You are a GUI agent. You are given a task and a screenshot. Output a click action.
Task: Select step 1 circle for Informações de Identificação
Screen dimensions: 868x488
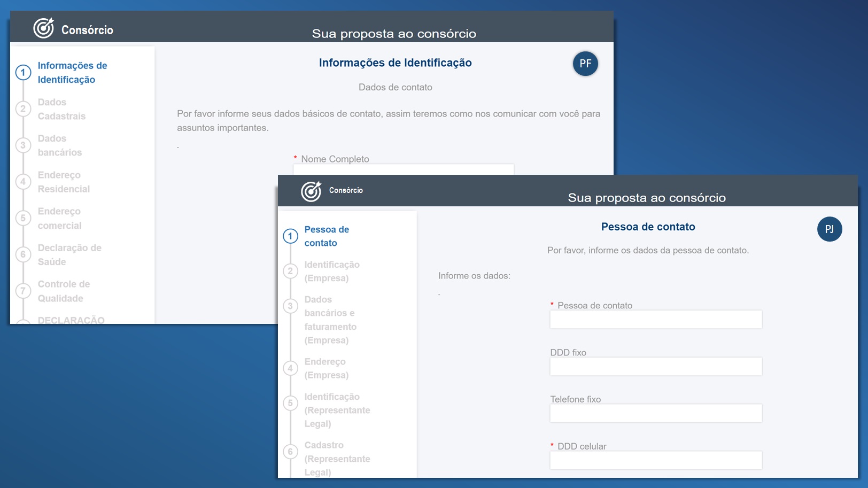tap(23, 73)
